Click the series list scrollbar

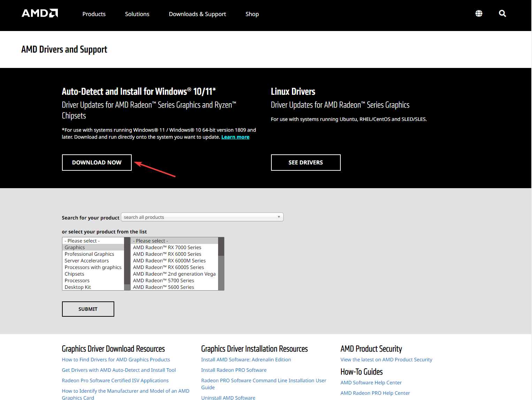[x=221, y=264]
